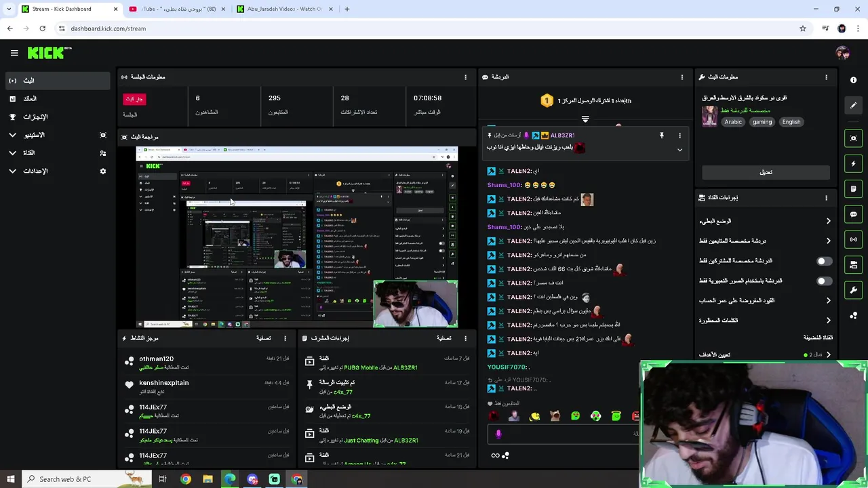Click the Channel people icon in left sidebar
The height and width of the screenshot is (488, 868).
(x=103, y=153)
